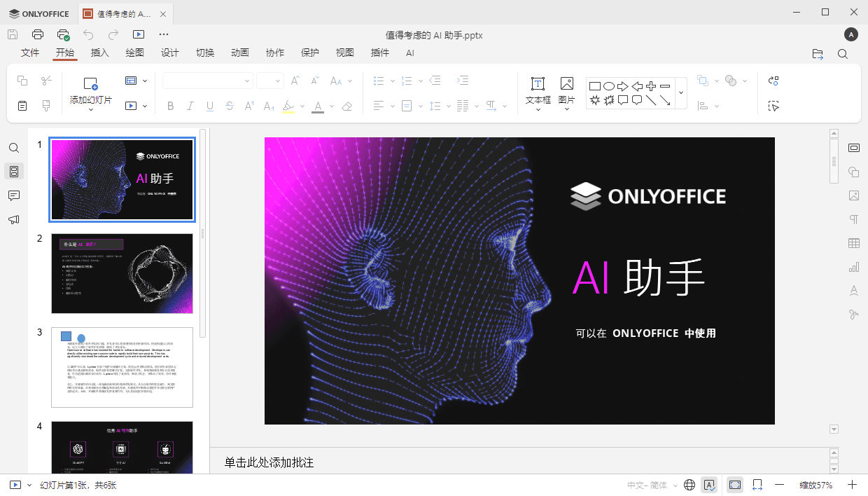868x496 pixels.
Task: Switch to the 插入 ribbon tab
Action: [99, 53]
